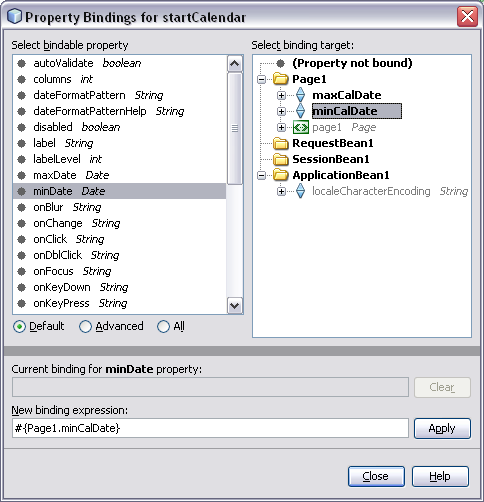Viewport: 484px width, 502px height.
Task: Collapse the Page1 tree node
Action: click(x=262, y=79)
